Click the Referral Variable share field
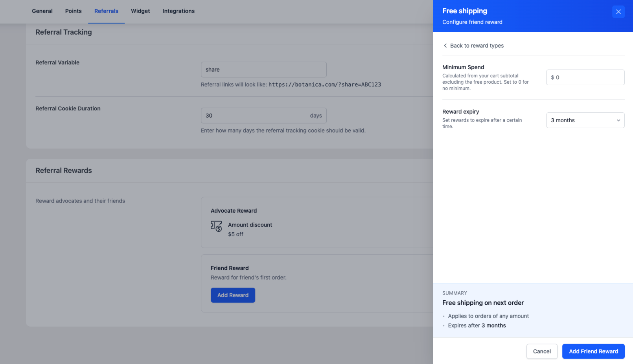Screen dimensions: 633x364 point(263,70)
